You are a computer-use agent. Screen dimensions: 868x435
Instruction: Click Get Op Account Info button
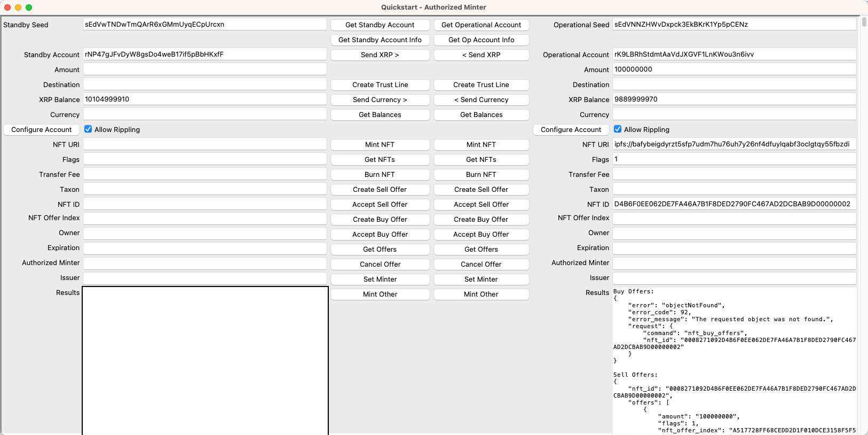(x=481, y=40)
